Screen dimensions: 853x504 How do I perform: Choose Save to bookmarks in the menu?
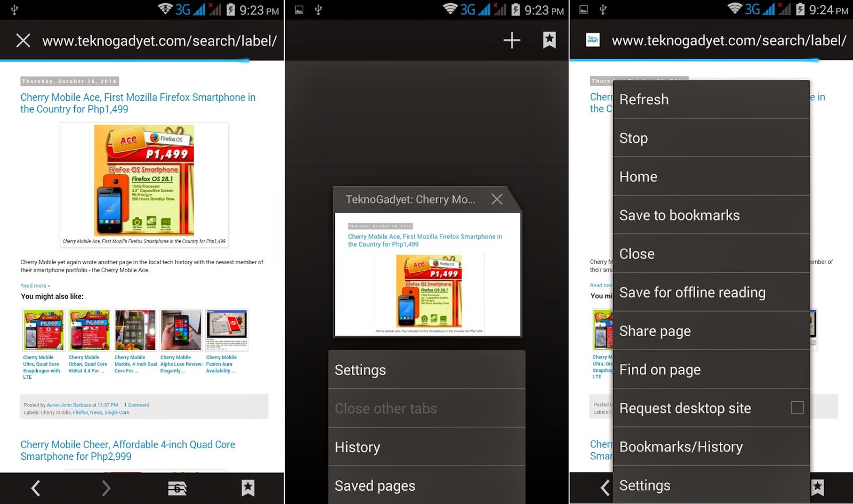coord(711,215)
